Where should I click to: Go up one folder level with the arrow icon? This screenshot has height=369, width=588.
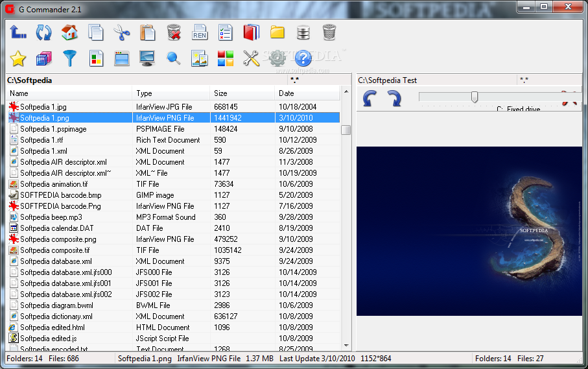tap(18, 32)
